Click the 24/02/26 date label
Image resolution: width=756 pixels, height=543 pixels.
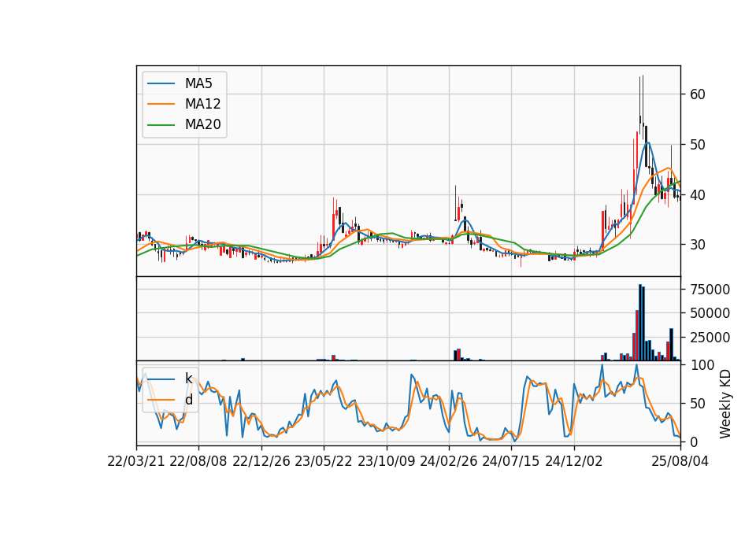click(x=448, y=461)
